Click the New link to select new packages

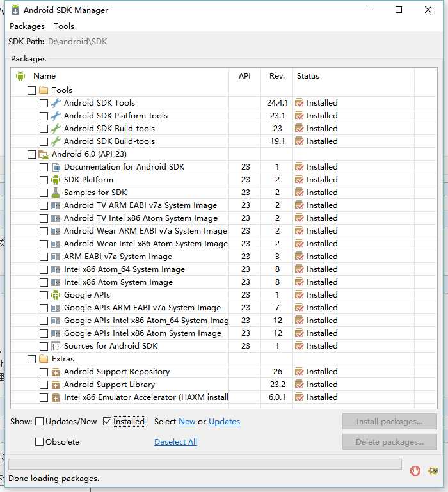[x=187, y=422]
